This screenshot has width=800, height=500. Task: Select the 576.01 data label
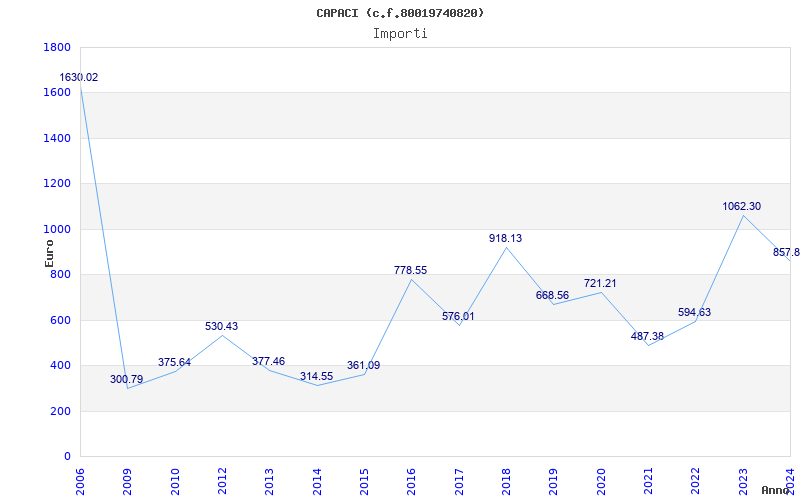click(x=458, y=316)
